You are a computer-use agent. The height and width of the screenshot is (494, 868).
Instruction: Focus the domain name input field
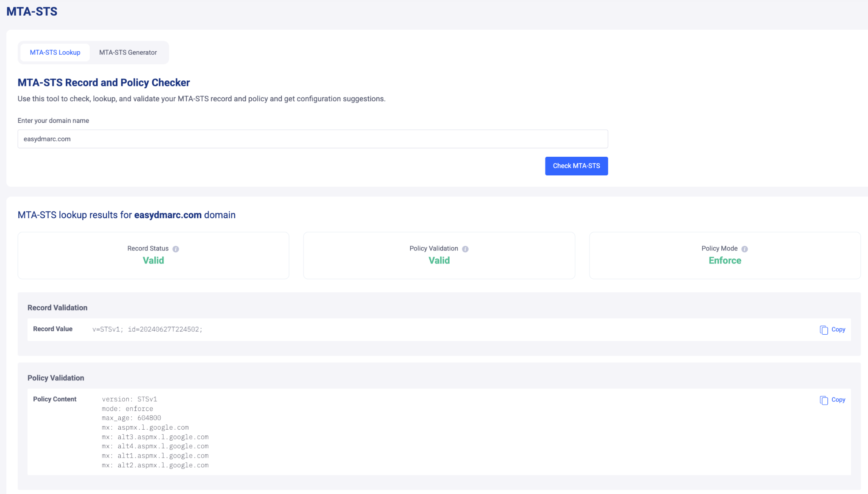coord(312,139)
